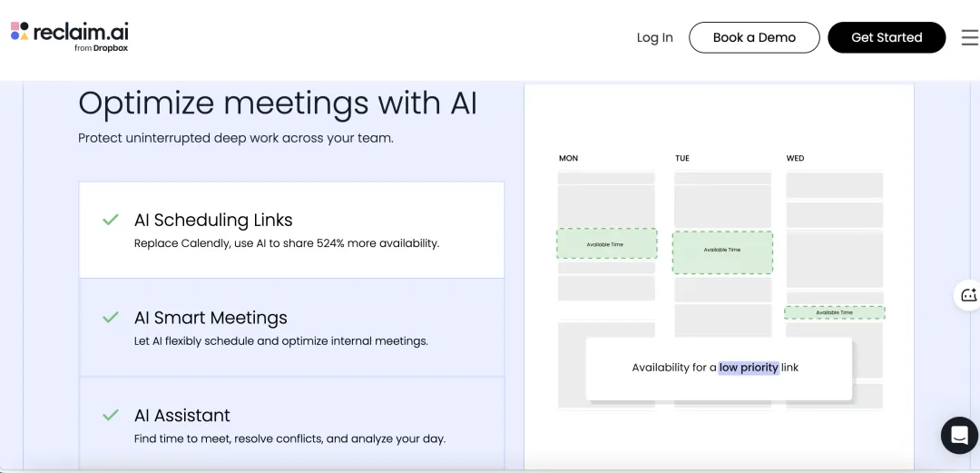Image resolution: width=980 pixels, height=473 pixels.
Task: Open the hamburger menu
Action: [969, 37]
